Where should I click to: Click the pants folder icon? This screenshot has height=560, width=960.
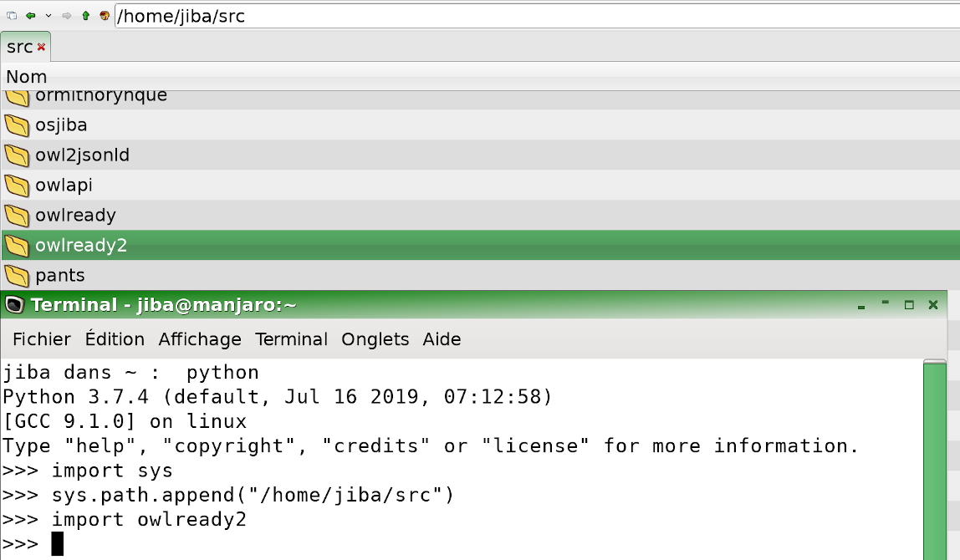[17, 276]
